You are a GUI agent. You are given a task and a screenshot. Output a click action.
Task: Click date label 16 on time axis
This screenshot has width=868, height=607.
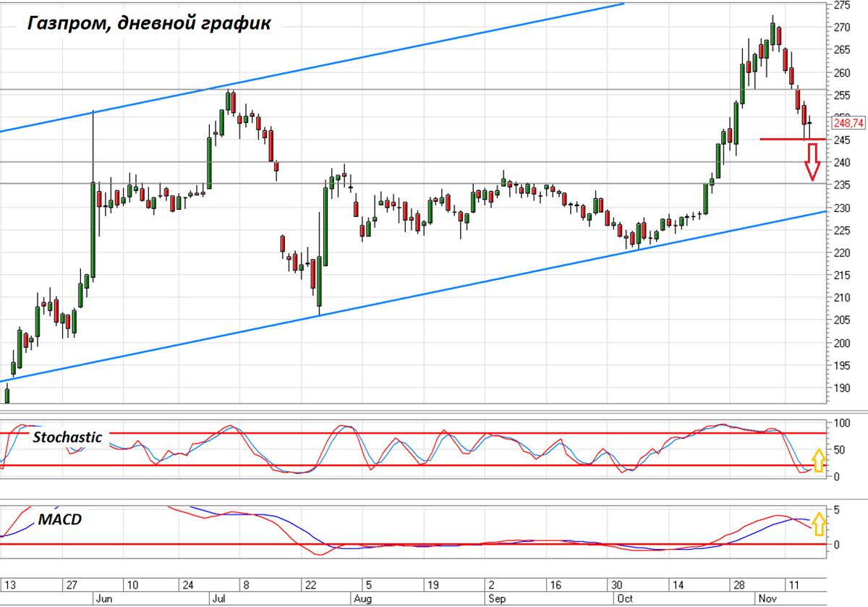(x=556, y=585)
